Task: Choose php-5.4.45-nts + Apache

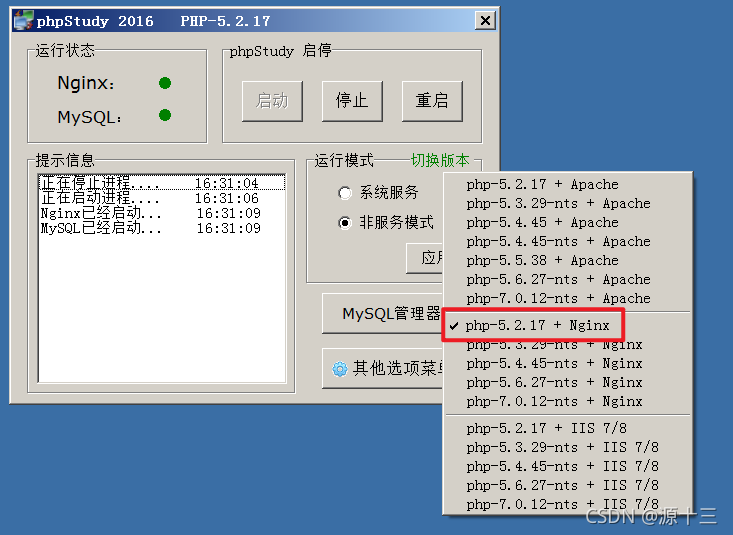Action: [567, 241]
